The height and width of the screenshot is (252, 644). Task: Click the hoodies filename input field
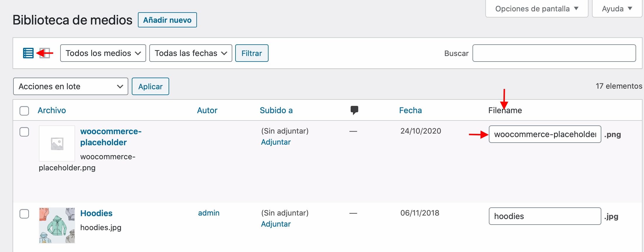(545, 216)
